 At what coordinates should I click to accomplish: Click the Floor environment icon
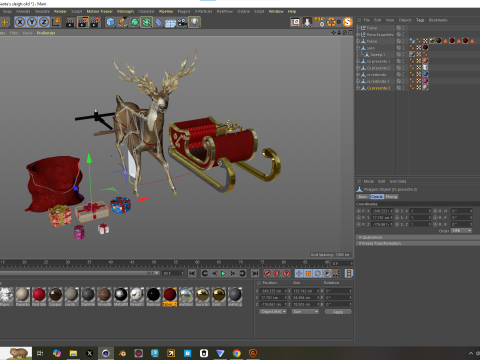(170, 23)
